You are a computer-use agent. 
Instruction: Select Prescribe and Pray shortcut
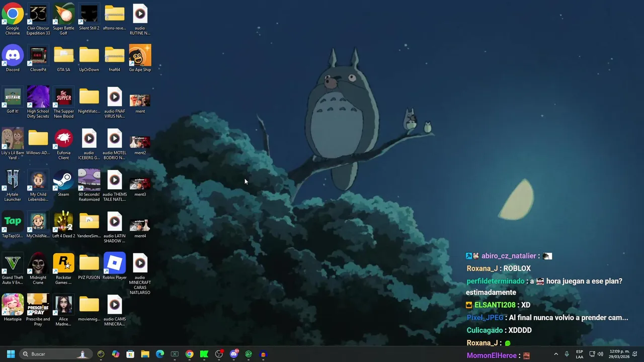tap(38, 310)
